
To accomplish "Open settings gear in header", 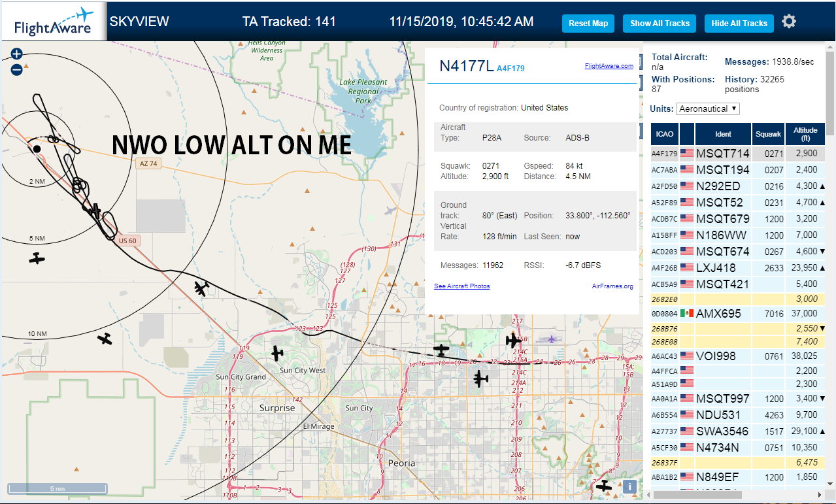I will 789,22.
